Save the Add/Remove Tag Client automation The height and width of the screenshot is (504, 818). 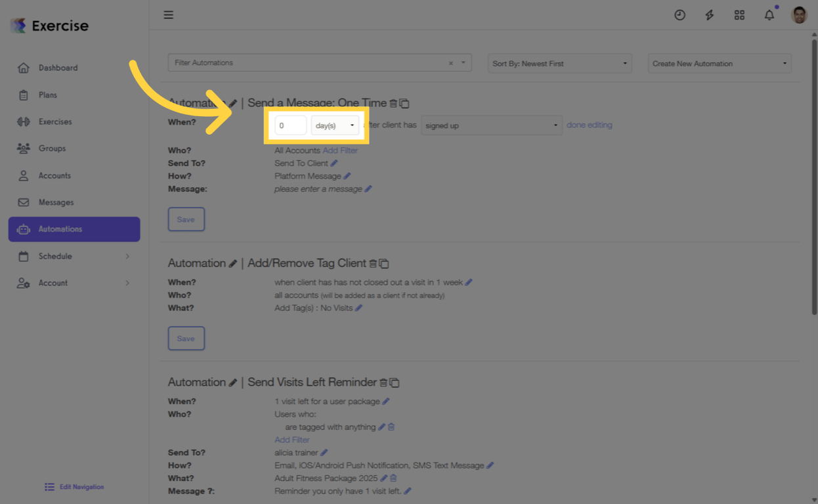click(186, 339)
